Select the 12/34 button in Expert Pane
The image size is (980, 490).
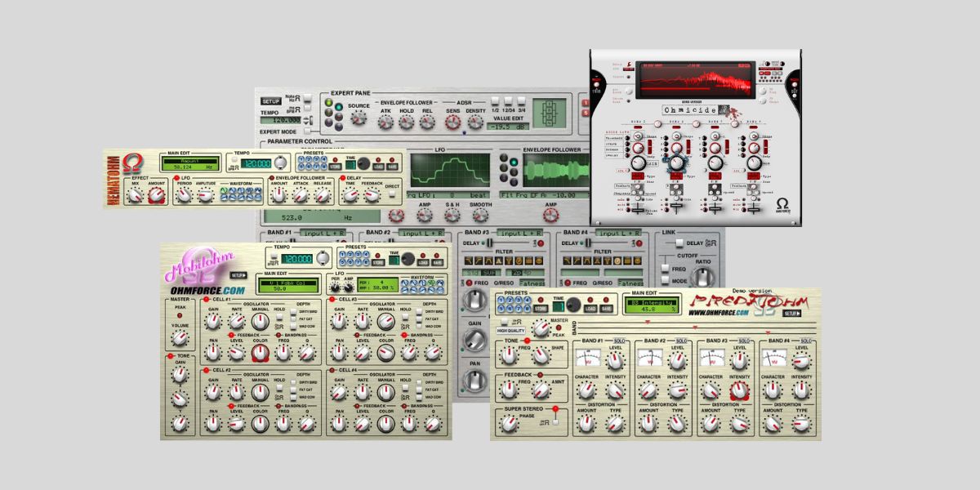[x=507, y=100]
